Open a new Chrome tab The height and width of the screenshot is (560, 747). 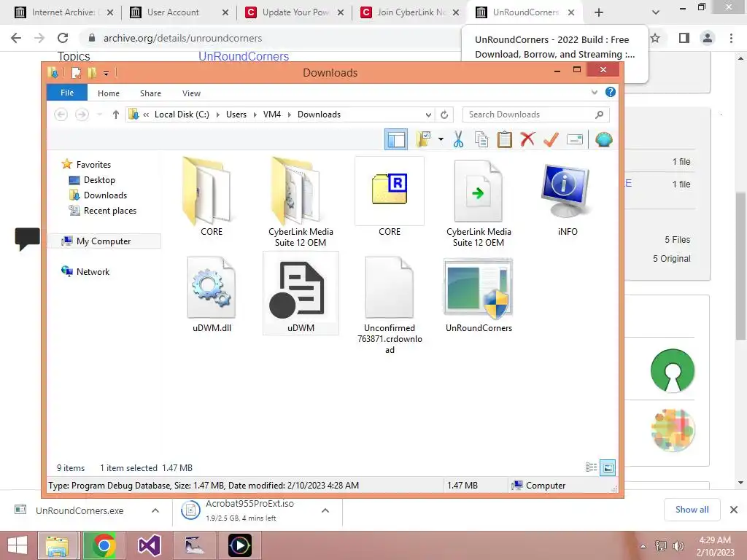pyautogui.click(x=599, y=13)
